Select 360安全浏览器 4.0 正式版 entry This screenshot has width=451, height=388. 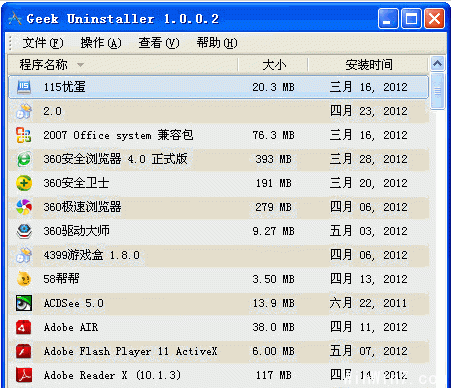coord(115,159)
